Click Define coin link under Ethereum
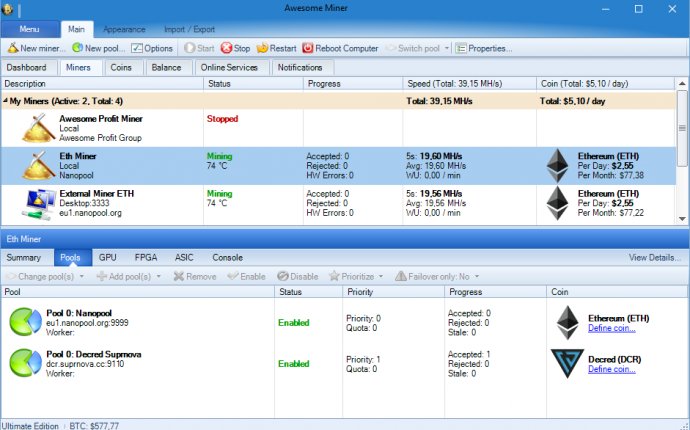690x430 pixels. [x=612, y=328]
